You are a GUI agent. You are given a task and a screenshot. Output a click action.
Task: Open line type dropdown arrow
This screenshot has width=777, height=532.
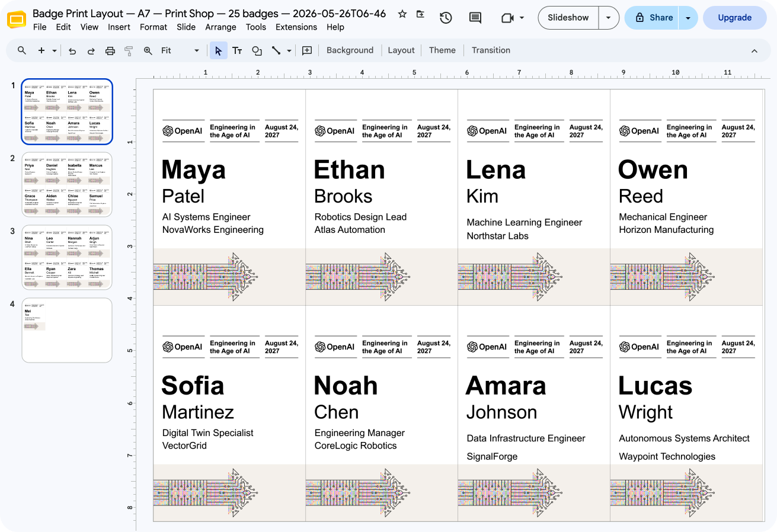pyautogui.click(x=289, y=51)
